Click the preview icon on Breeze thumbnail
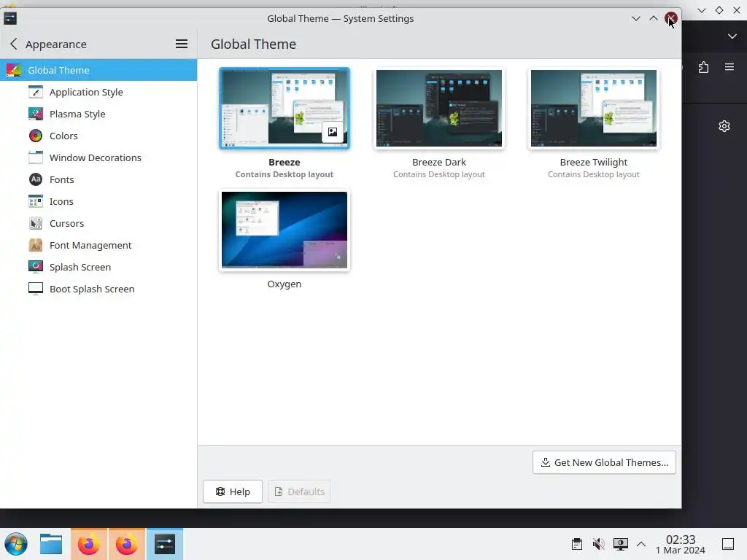This screenshot has height=560, width=747. coord(333,132)
